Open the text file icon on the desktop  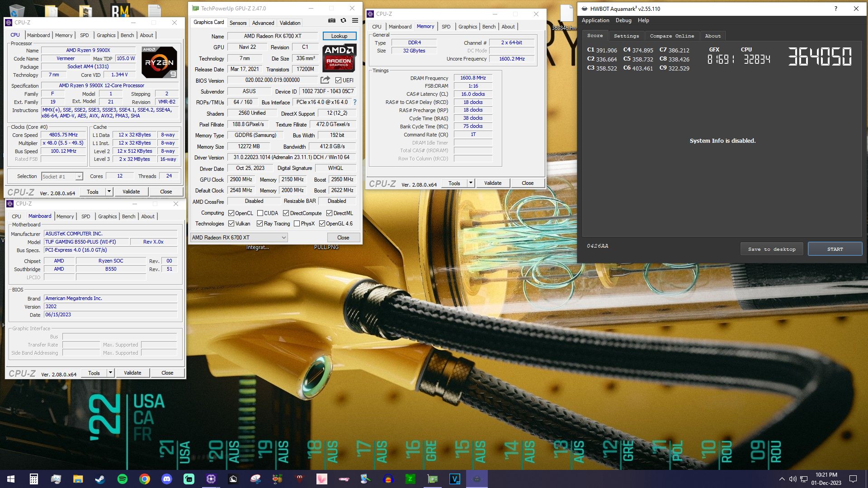(155, 10)
